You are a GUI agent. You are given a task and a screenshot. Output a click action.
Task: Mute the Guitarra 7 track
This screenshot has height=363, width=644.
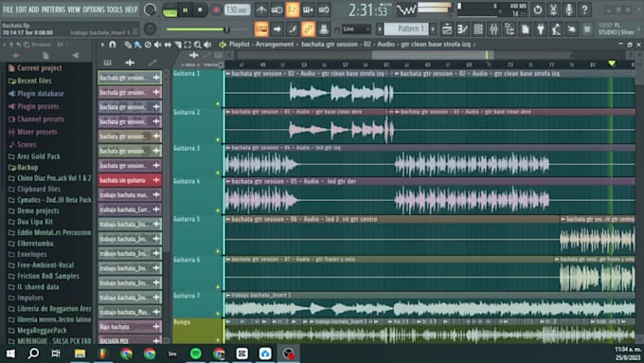pos(218,314)
